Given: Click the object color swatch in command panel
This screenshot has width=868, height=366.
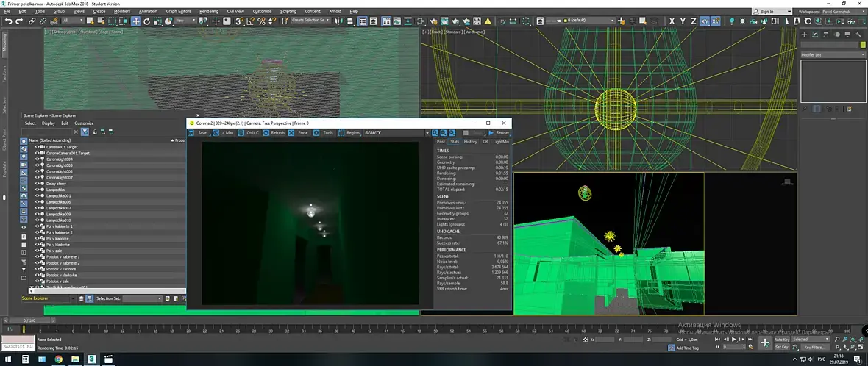Looking at the screenshot, I should [x=863, y=45].
